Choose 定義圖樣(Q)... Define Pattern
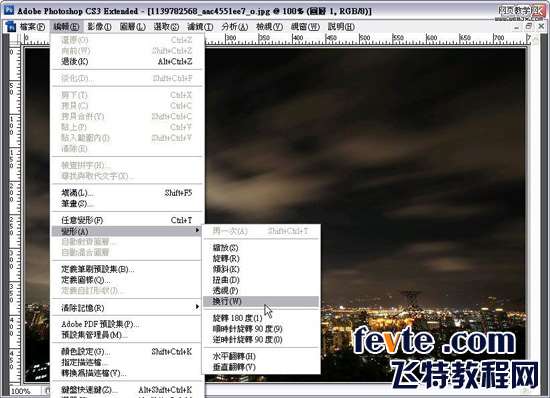 (127, 280)
